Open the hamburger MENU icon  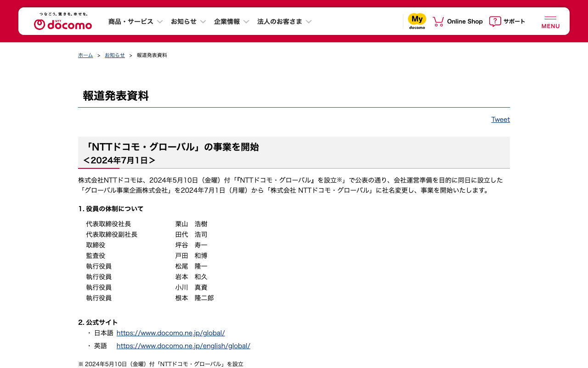[550, 22]
